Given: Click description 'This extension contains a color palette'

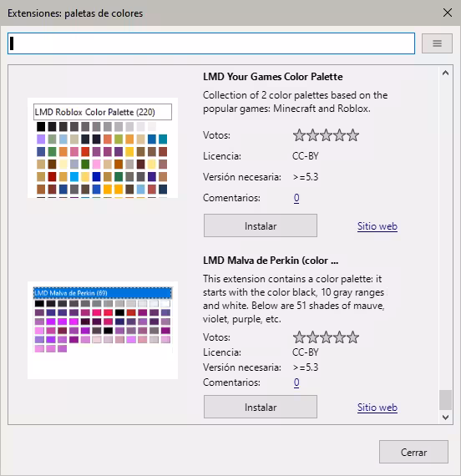Looking at the screenshot, I should tap(294, 299).
